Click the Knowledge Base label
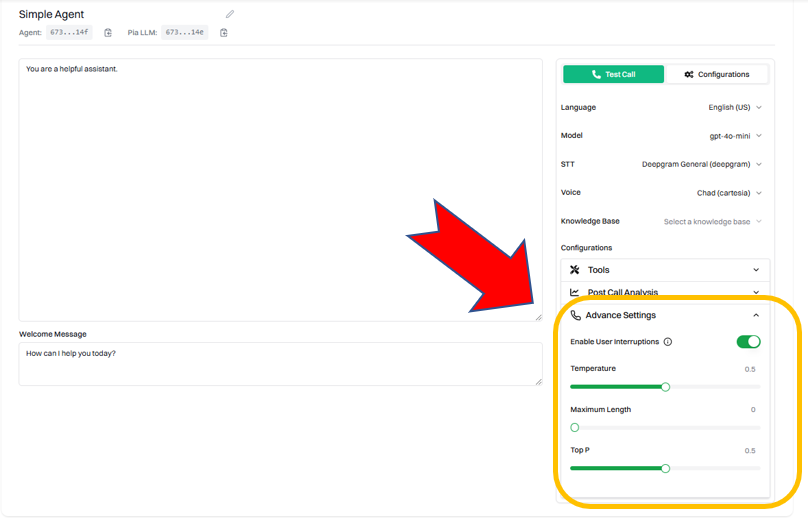Screen dimensions: 808x520 coord(590,221)
